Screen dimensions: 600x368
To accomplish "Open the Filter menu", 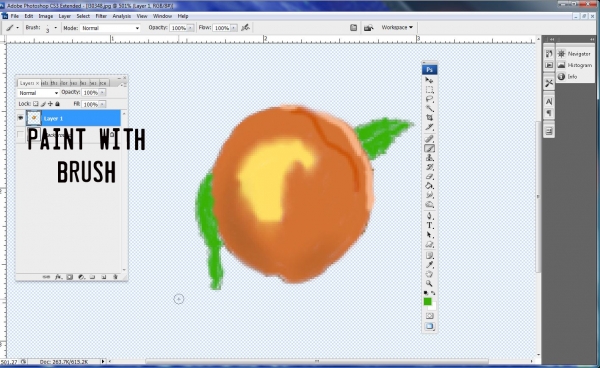I will tap(101, 16).
